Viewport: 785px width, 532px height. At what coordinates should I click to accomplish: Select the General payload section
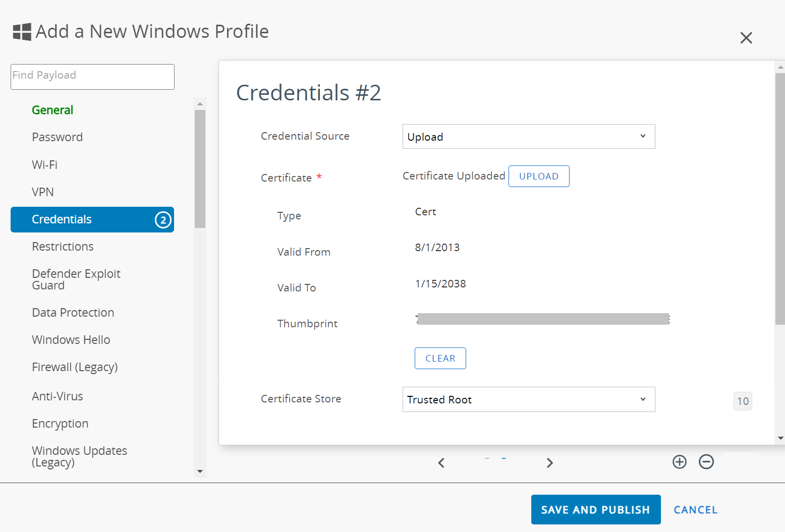[52, 110]
